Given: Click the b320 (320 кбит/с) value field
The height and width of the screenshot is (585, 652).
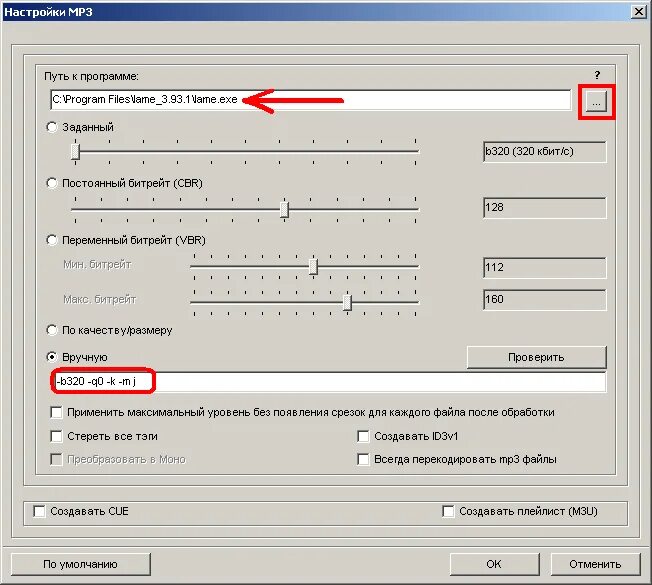Looking at the screenshot, I should (545, 151).
